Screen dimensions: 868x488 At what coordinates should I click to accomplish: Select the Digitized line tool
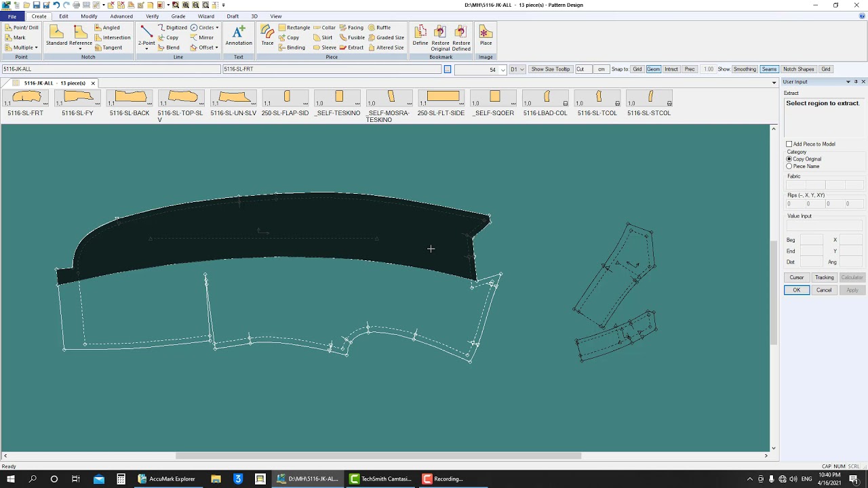pos(172,28)
